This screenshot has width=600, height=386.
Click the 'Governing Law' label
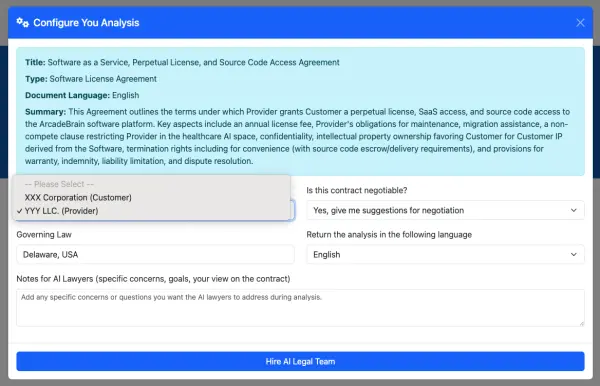click(x=44, y=235)
